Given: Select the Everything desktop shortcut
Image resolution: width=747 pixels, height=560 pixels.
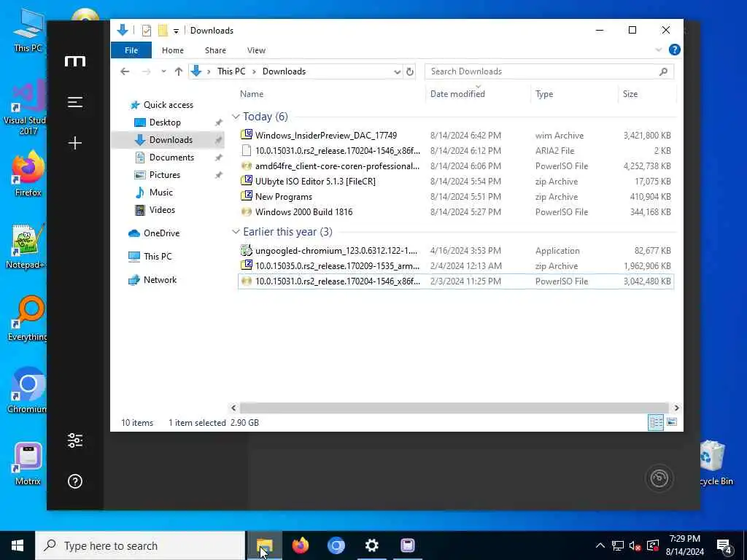Looking at the screenshot, I should [x=28, y=319].
